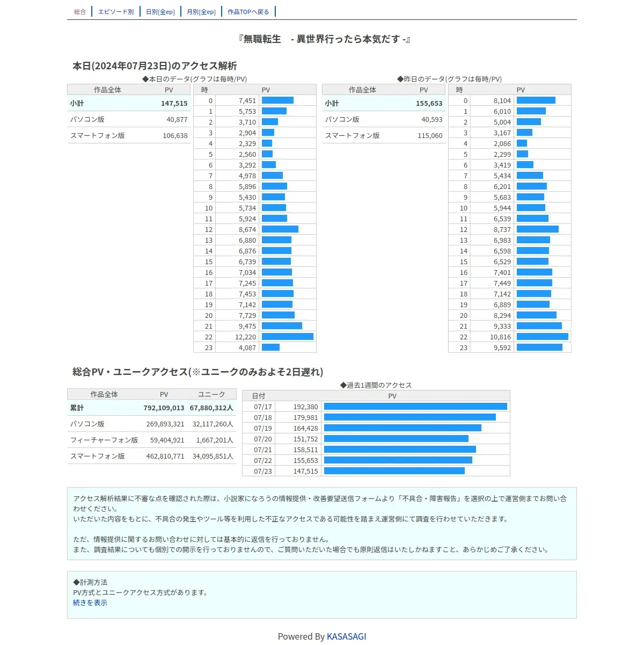
Task: Click cumulative スマートフォン版 PV 462,810,771
Action: click(165, 456)
